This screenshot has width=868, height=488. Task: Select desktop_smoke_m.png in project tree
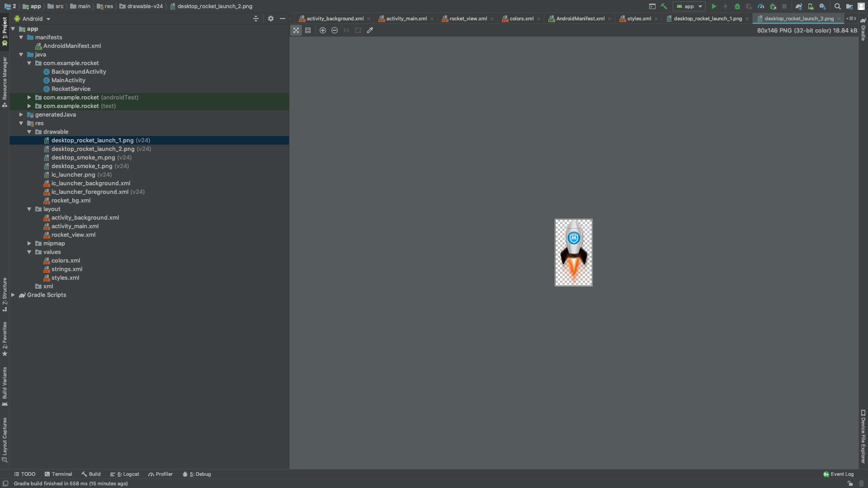[x=83, y=158]
